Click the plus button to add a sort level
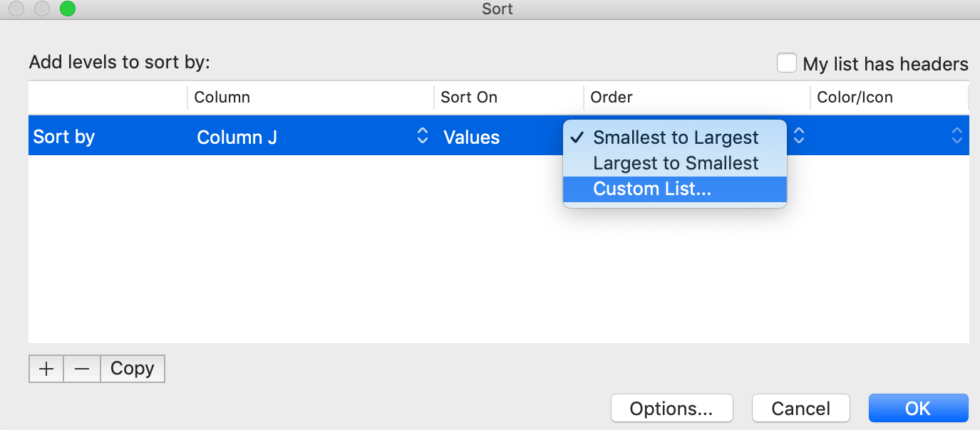The image size is (980, 430). (46, 369)
